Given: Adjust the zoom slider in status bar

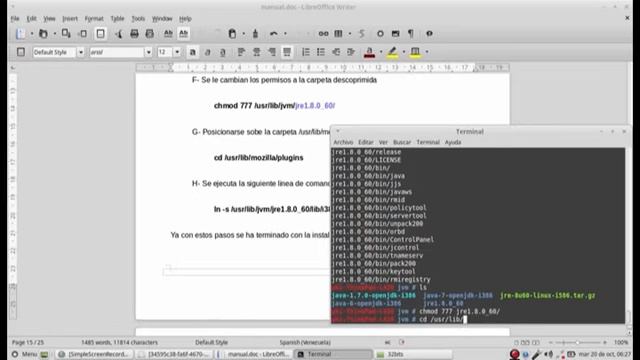Looking at the screenshot, I should [577, 342].
